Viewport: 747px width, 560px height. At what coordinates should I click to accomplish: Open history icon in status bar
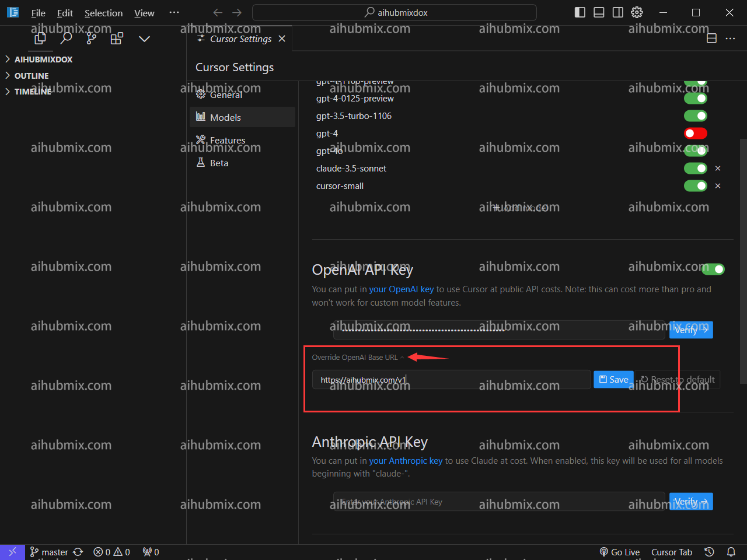(x=709, y=552)
